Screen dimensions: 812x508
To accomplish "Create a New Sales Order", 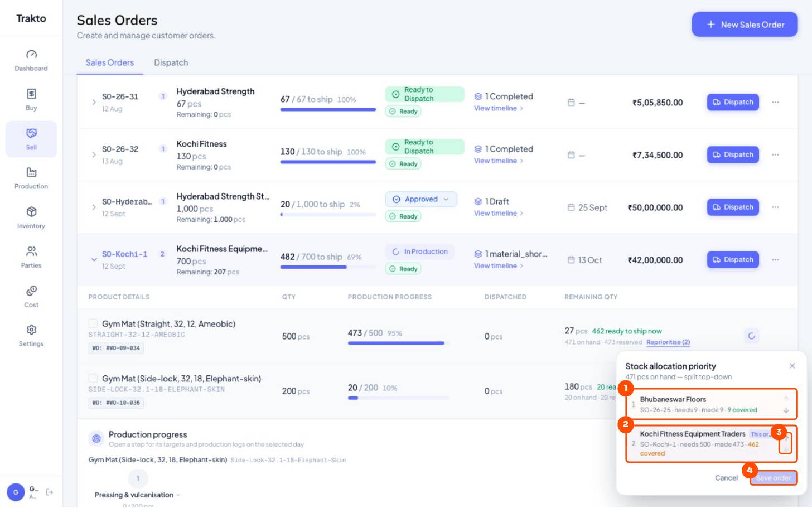I will tap(745, 25).
